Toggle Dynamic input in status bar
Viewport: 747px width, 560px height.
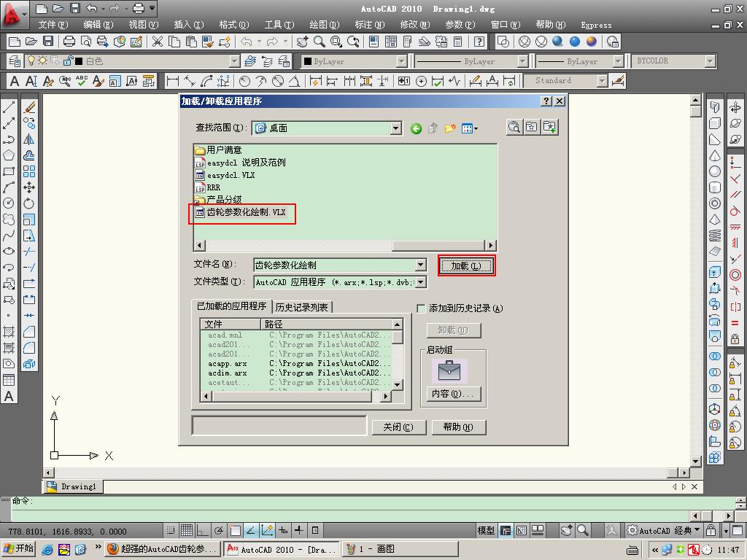(x=284, y=530)
